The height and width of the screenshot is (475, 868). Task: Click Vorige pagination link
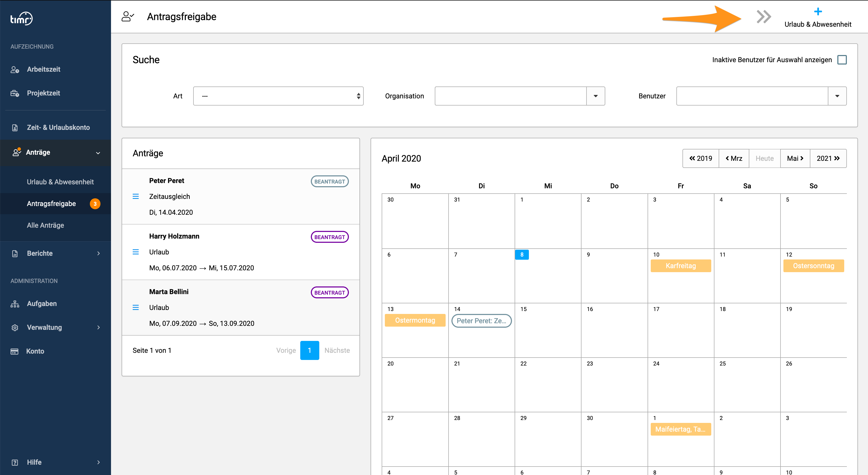pos(286,350)
